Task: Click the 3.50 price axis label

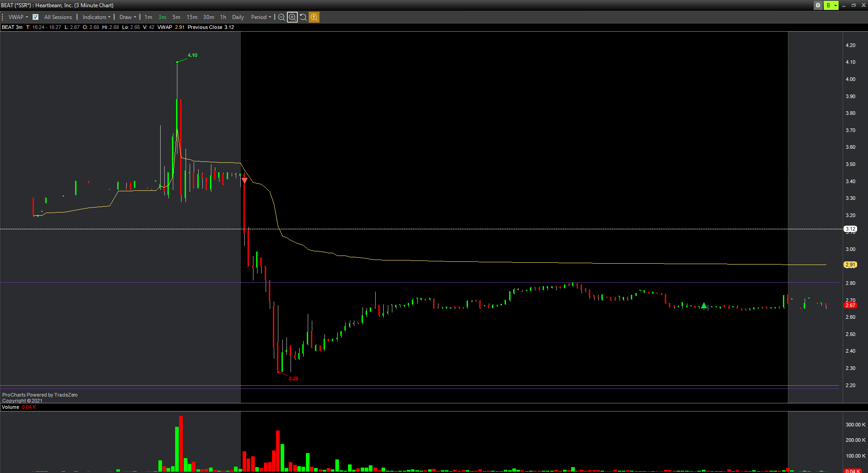Action: [x=850, y=164]
